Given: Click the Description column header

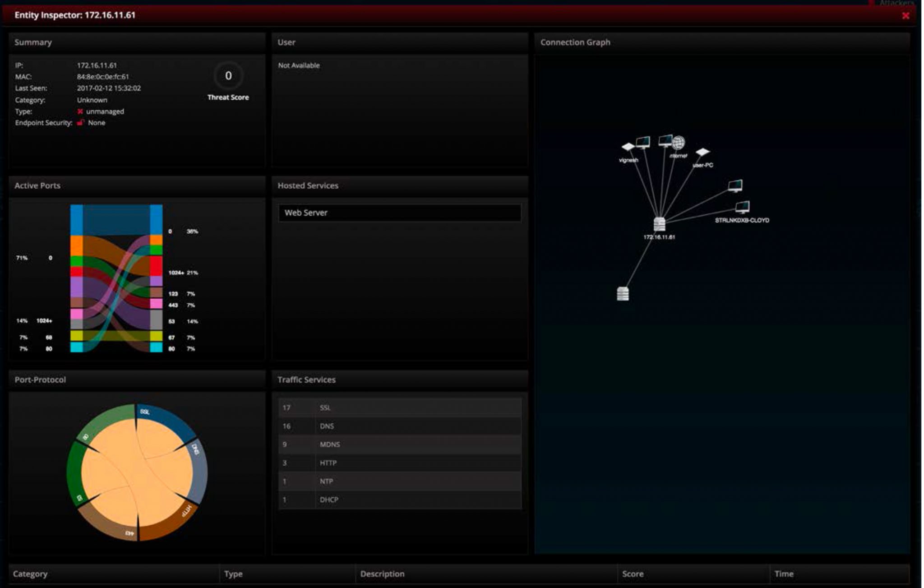Looking at the screenshot, I should [x=382, y=574].
